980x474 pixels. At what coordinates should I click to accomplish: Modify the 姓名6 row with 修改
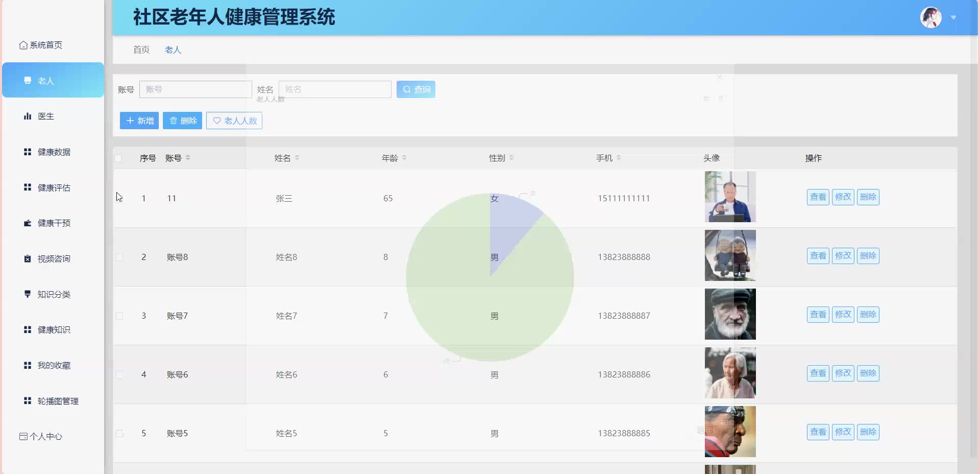(x=843, y=373)
